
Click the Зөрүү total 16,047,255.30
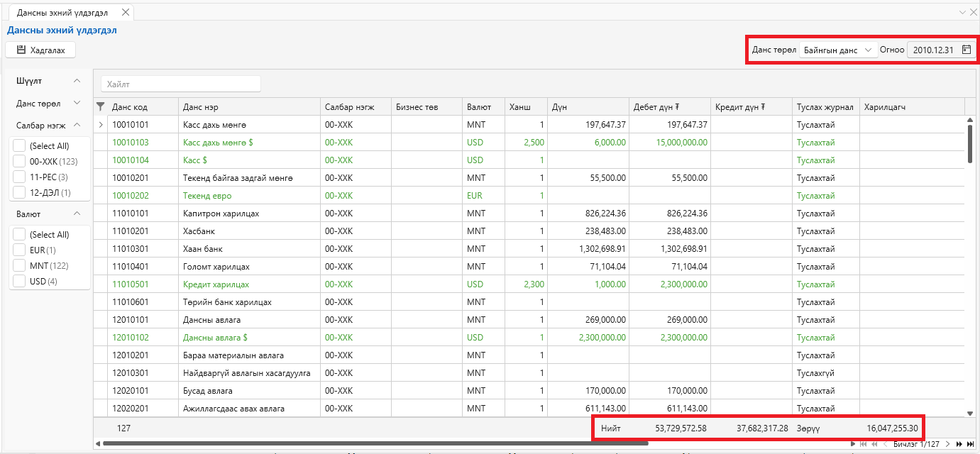click(893, 428)
